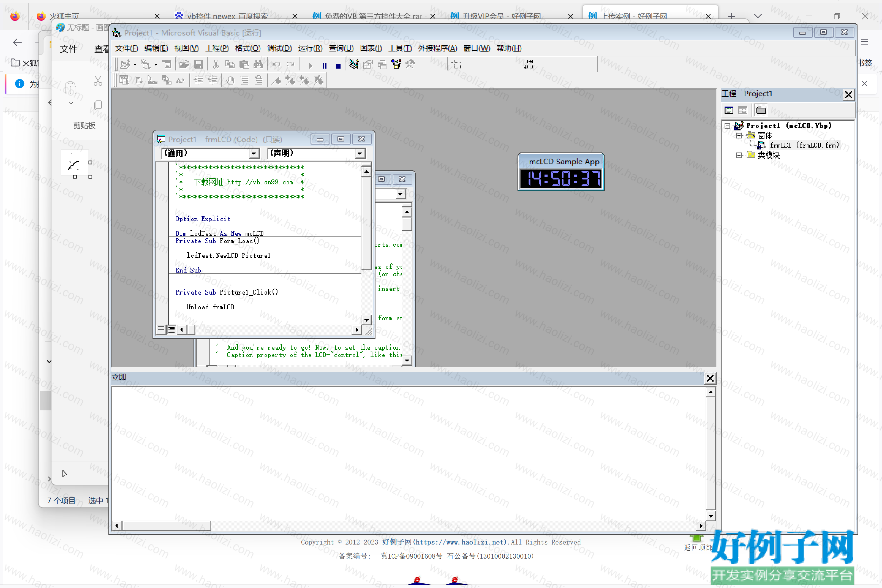Click the Open Project folder icon
This screenshot has width=882, height=588.
tap(184, 65)
